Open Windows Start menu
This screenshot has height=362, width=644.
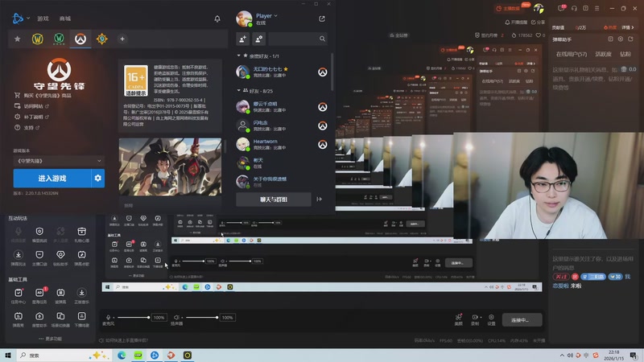(8, 355)
